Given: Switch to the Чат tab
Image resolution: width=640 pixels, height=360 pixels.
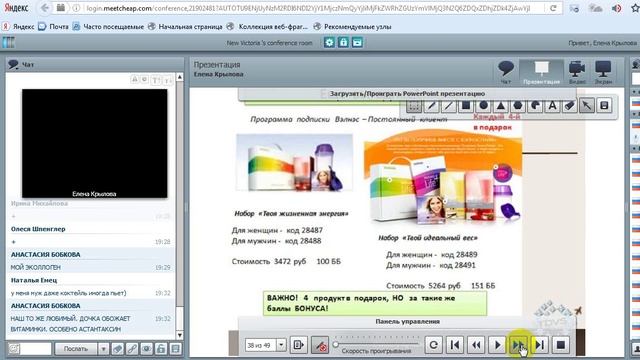Looking at the screenshot, I should (506, 72).
